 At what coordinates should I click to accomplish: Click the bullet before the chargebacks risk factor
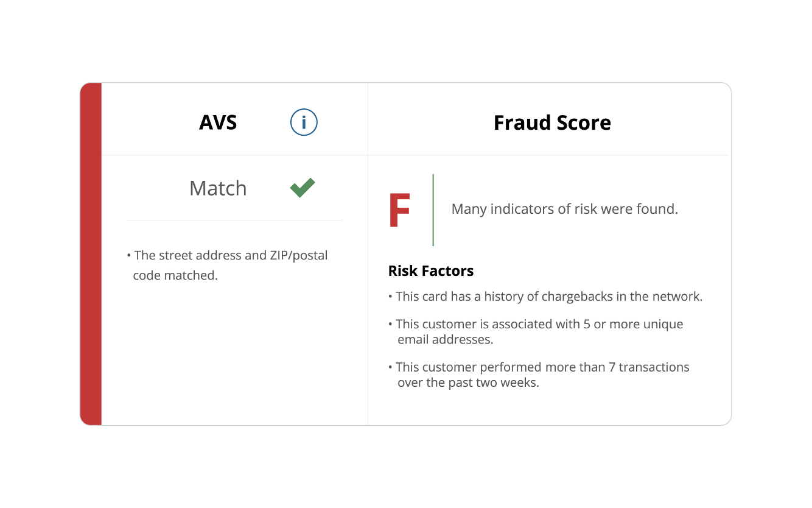(390, 297)
